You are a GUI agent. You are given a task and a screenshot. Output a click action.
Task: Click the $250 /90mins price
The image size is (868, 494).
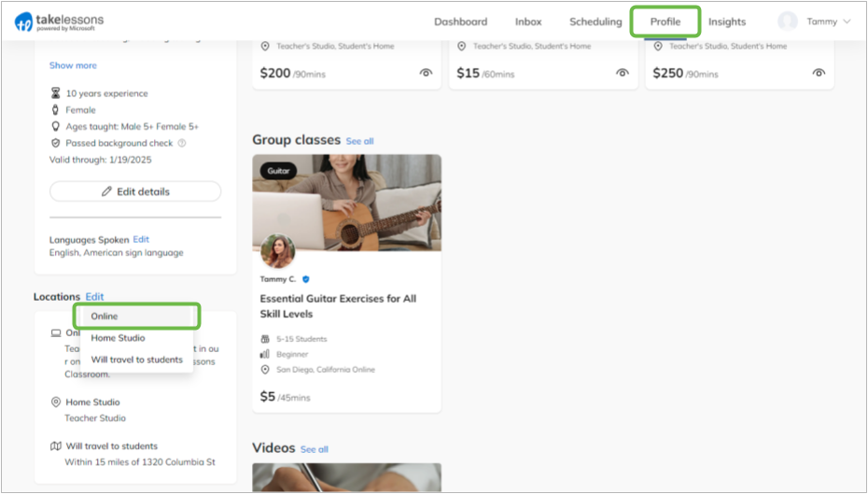tap(685, 73)
